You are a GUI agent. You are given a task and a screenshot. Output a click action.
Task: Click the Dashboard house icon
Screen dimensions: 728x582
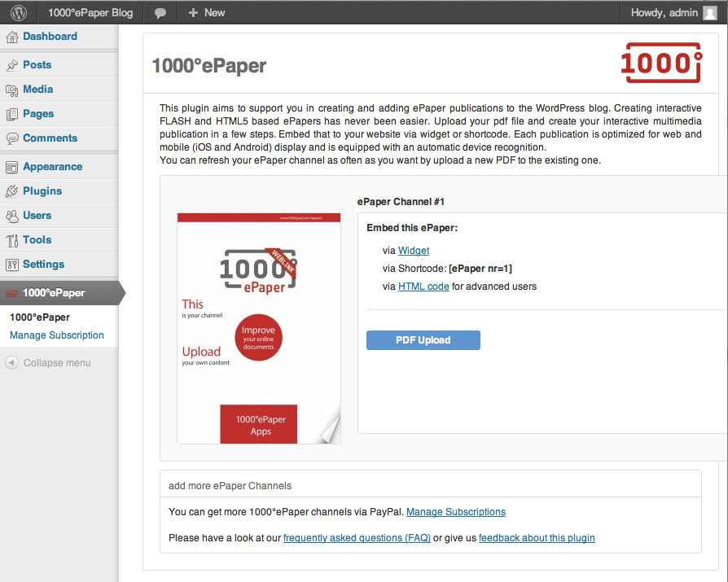[x=12, y=37]
